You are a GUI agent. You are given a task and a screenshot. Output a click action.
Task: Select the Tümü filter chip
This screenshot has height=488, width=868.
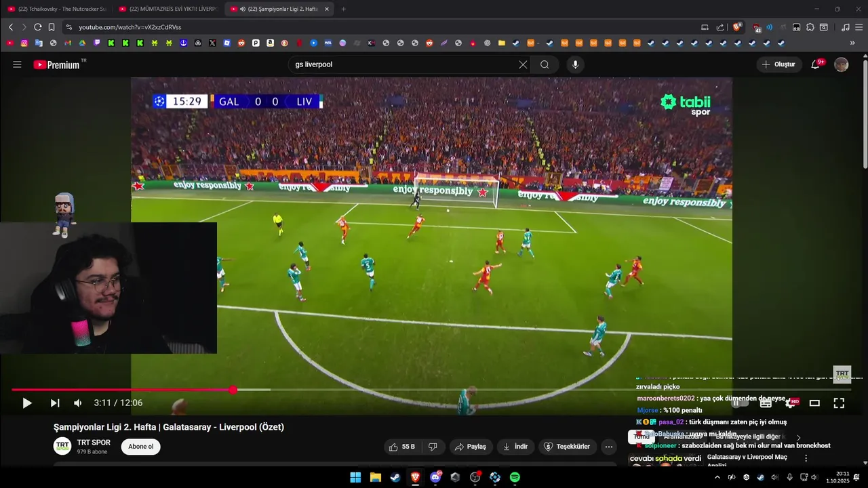[x=641, y=437]
